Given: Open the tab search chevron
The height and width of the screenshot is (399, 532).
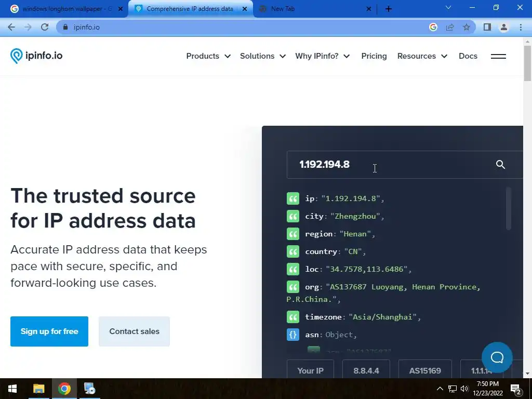Looking at the screenshot, I should click(448, 7).
